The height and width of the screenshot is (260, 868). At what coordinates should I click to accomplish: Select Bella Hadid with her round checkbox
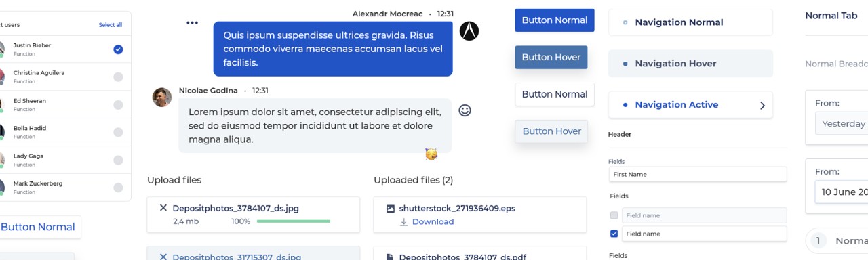(118, 133)
